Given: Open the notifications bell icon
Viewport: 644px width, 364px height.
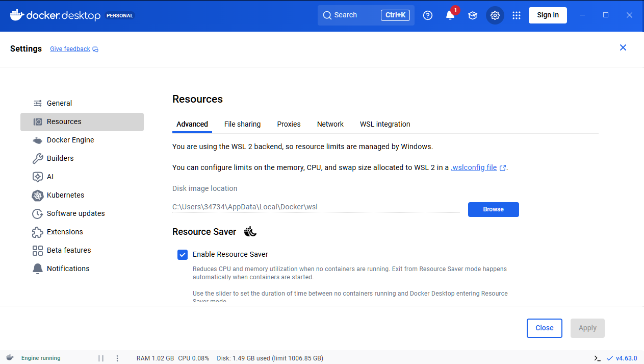Looking at the screenshot, I should (450, 15).
